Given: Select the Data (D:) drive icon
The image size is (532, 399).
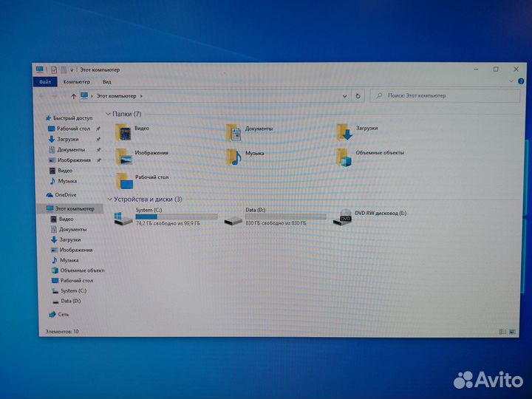Looking at the screenshot, I should pyautogui.click(x=233, y=220).
